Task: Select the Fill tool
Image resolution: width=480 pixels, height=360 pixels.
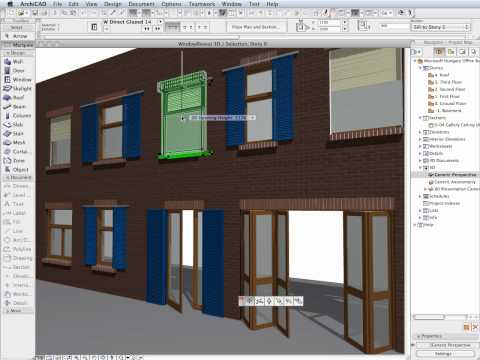Action: point(18,222)
